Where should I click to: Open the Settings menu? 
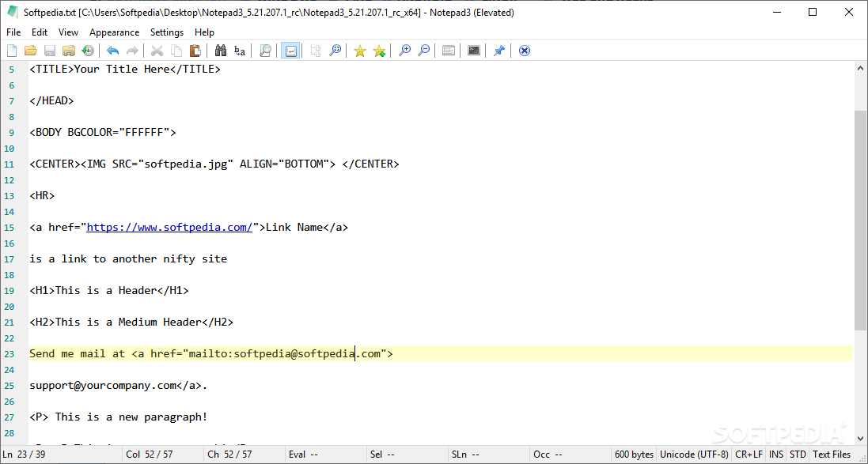(x=167, y=32)
